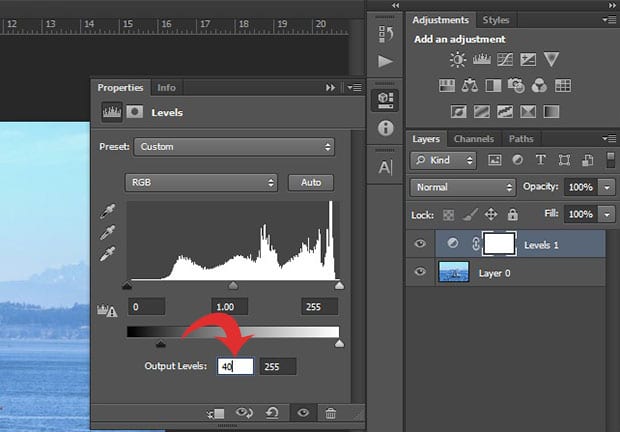The width and height of the screenshot is (620, 432).
Task: Open the Layers panel flyout menu
Action: click(609, 138)
